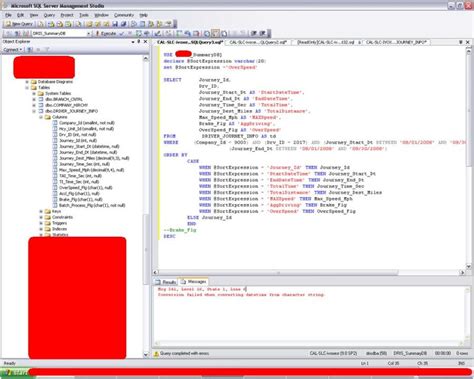The width and height of the screenshot is (474, 379).
Task: Open the File menu
Action: (x=8, y=15)
